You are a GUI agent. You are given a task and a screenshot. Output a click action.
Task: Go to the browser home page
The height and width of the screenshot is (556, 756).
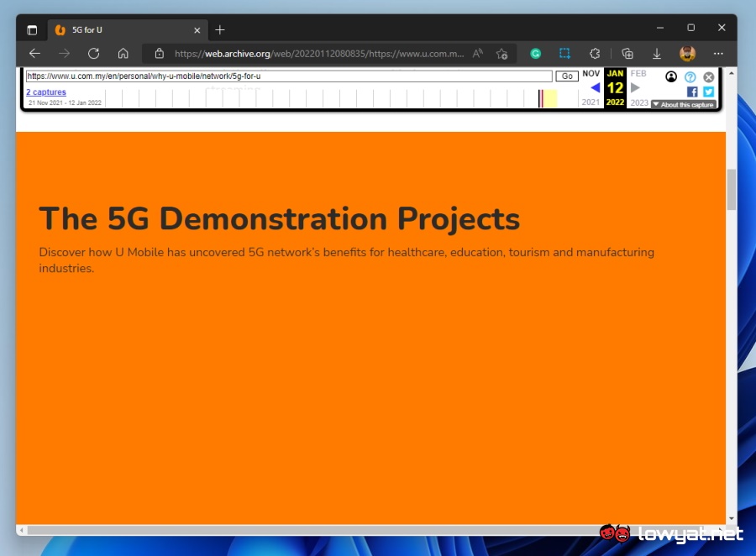coord(123,53)
